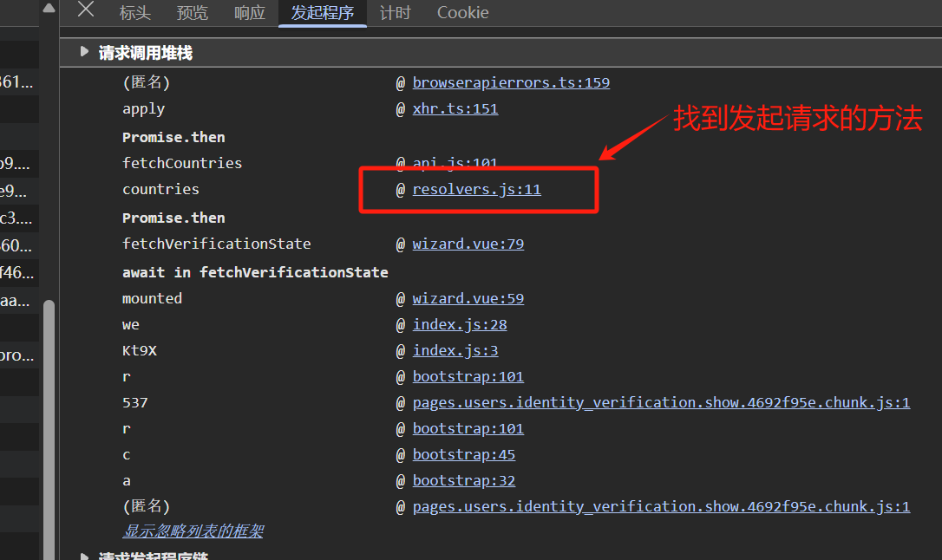Open the browserapierrors.ts:159 source link
The width and height of the screenshot is (942, 560).
point(511,83)
